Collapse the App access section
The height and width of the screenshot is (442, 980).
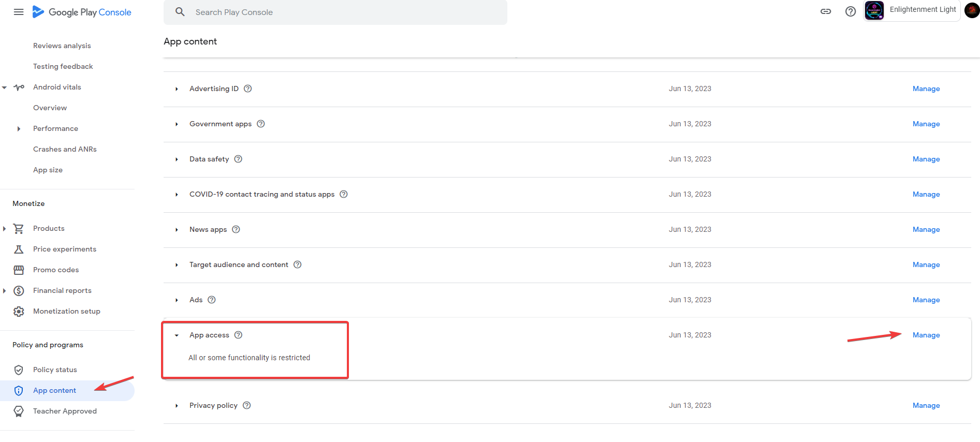(177, 335)
